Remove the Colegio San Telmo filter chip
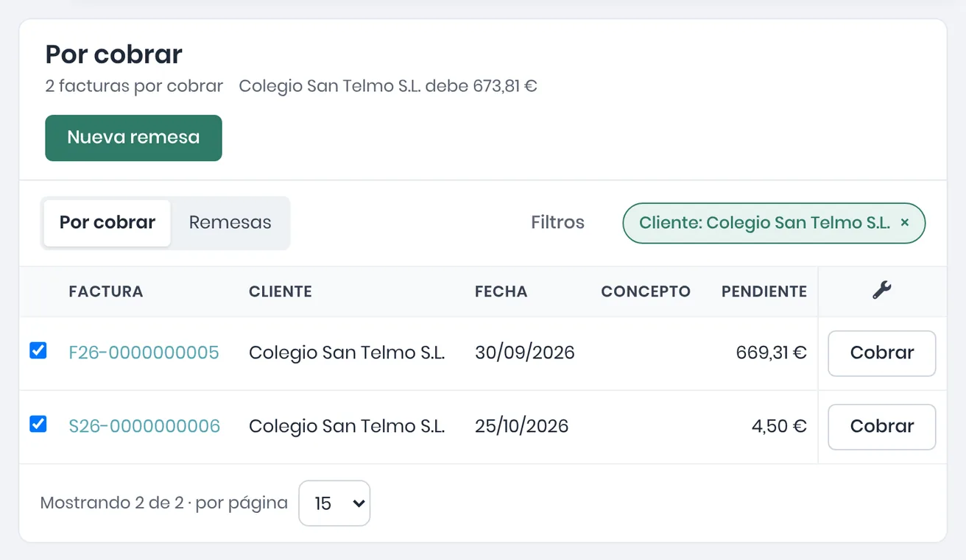Image resolution: width=966 pixels, height=560 pixels. point(905,222)
